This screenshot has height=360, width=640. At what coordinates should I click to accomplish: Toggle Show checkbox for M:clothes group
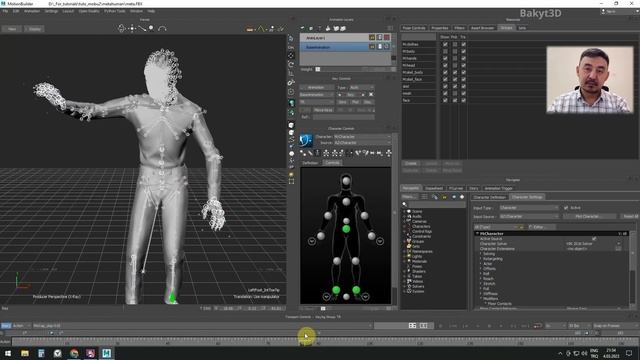[x=445, y=44]
